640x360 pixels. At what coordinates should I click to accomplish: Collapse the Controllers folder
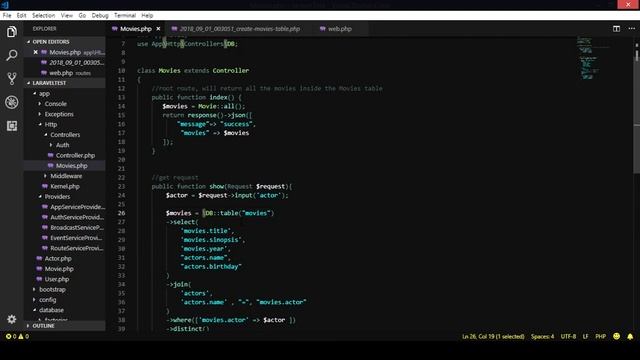(x=65, y=135)
